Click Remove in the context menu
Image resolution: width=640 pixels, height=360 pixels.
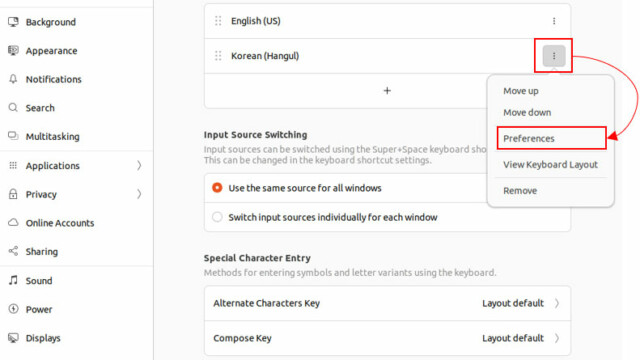[520, 191]
